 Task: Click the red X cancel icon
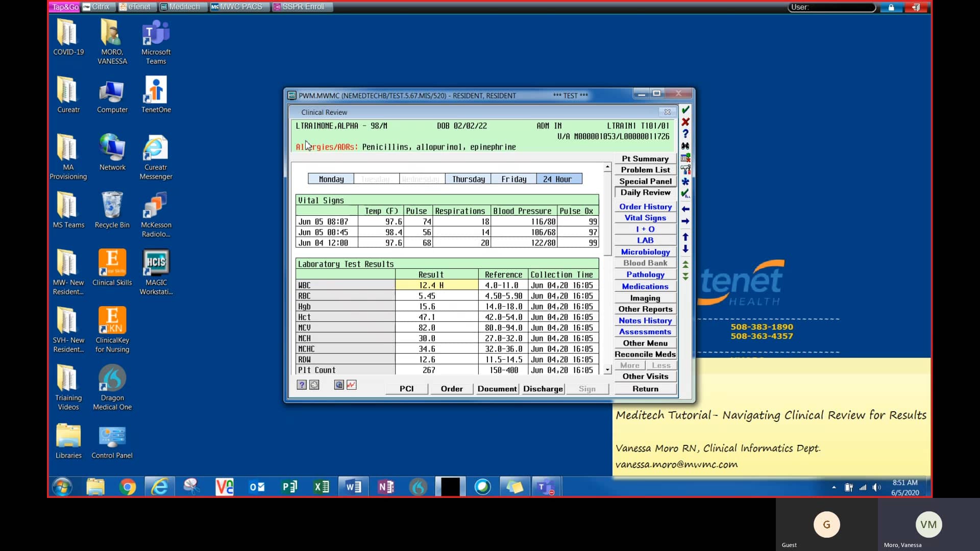685,122
